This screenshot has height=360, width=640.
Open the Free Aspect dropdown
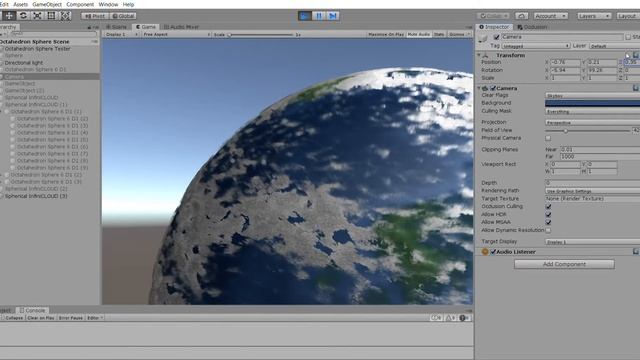pos(176,35)
